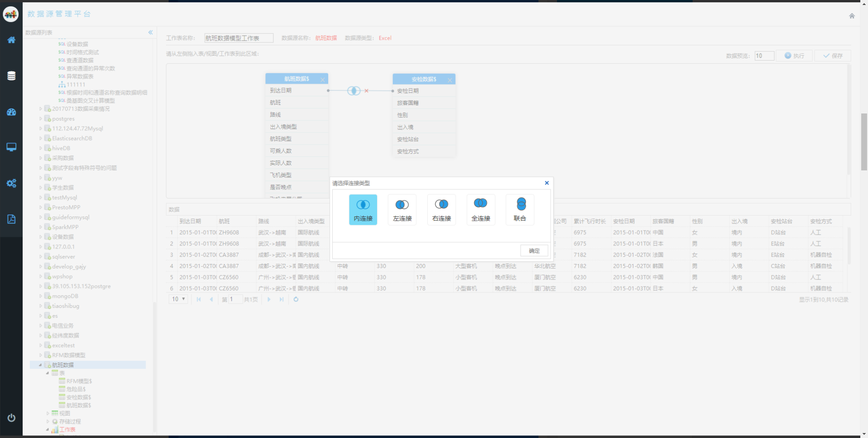Click the page vertical scrollbar thumb
Image resolution: width=868 pixels, height=438 pixels.
[x=864, y=142]
